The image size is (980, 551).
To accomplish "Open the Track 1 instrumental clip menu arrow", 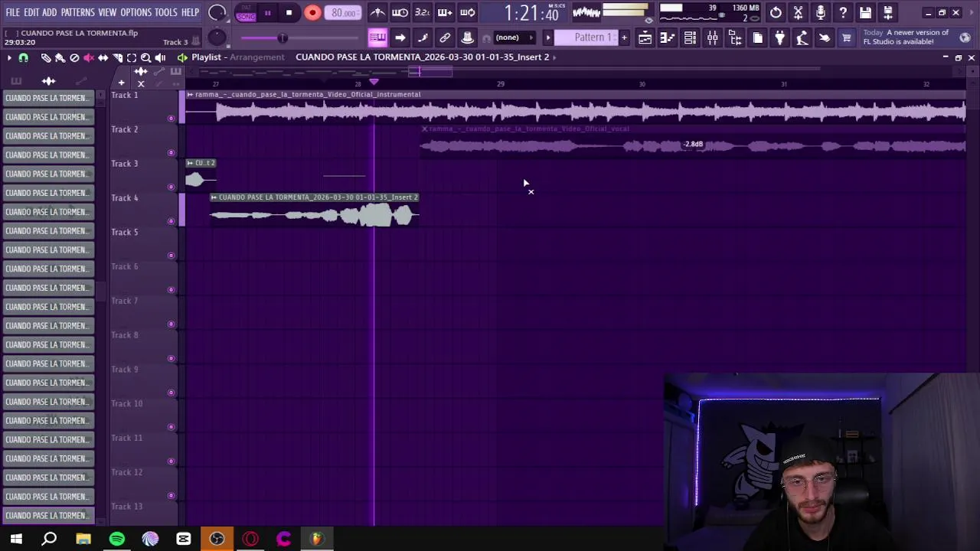I will coord(191,95).
